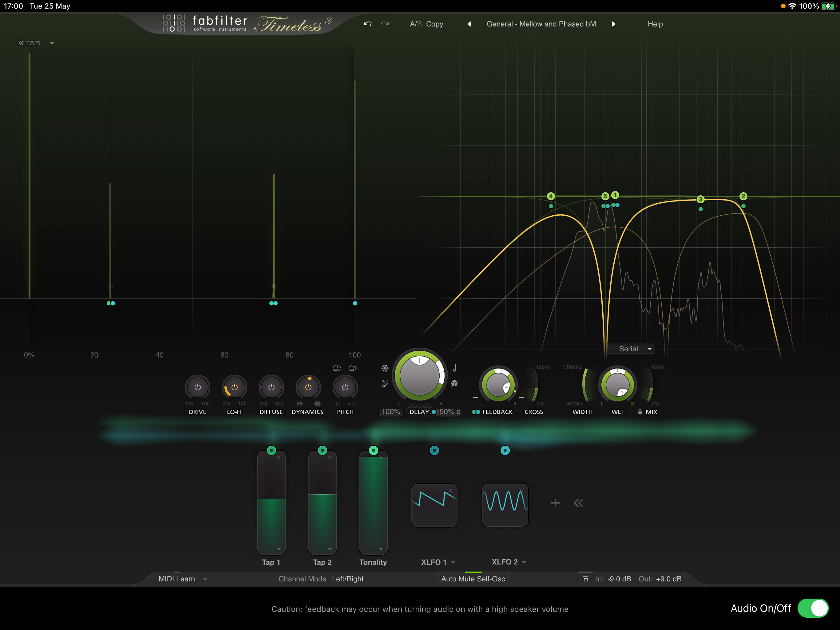Open the Help menu
The image size is (840, 630).
click(x=655, y=24)
